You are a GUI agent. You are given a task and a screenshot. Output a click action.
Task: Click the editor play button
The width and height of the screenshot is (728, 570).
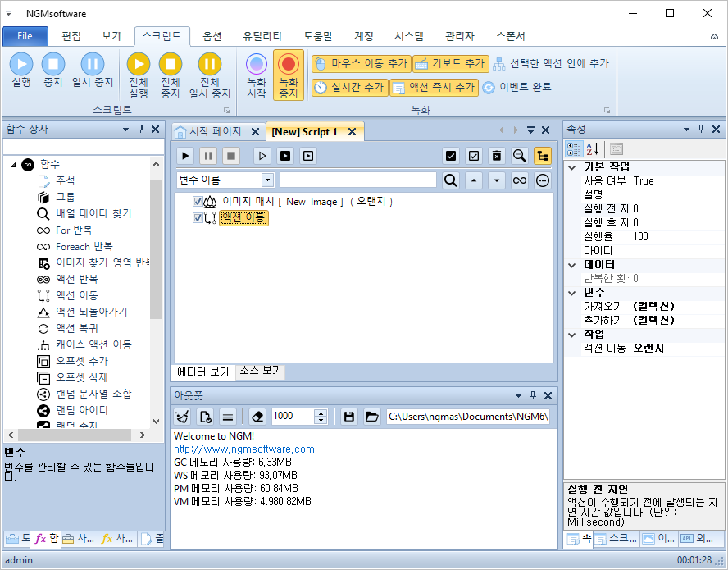point(185,156)
